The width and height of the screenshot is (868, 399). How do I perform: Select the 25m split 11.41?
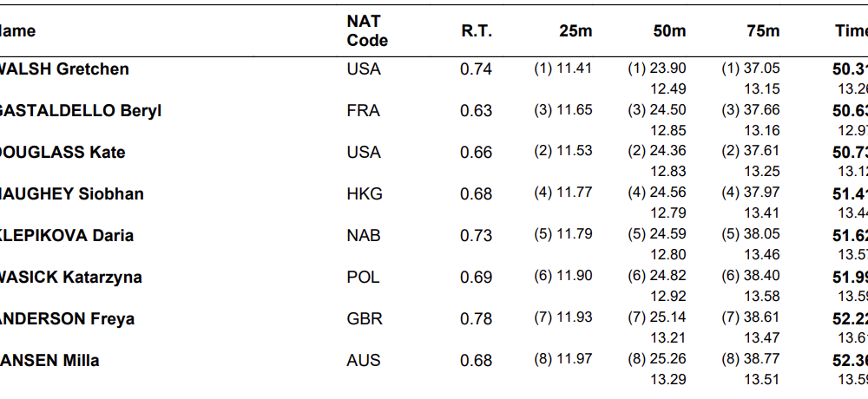pyautogui.click(x=574, y=69)
